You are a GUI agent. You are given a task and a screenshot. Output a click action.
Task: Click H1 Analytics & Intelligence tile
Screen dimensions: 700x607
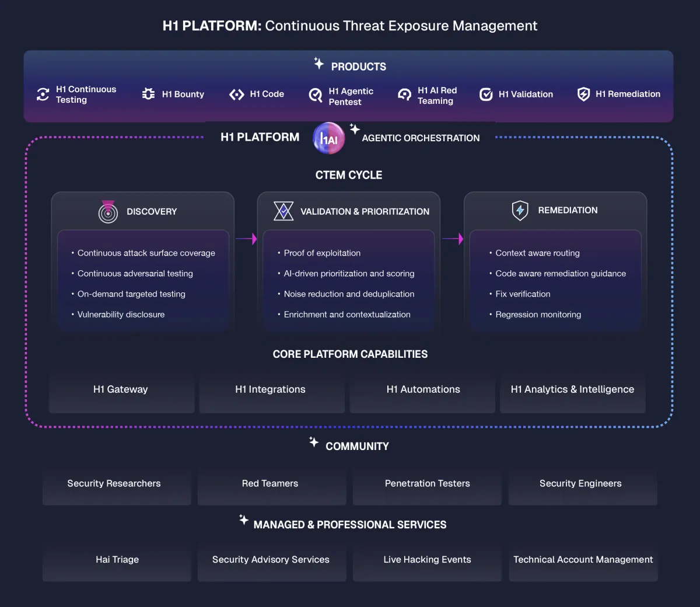point(573,390)
